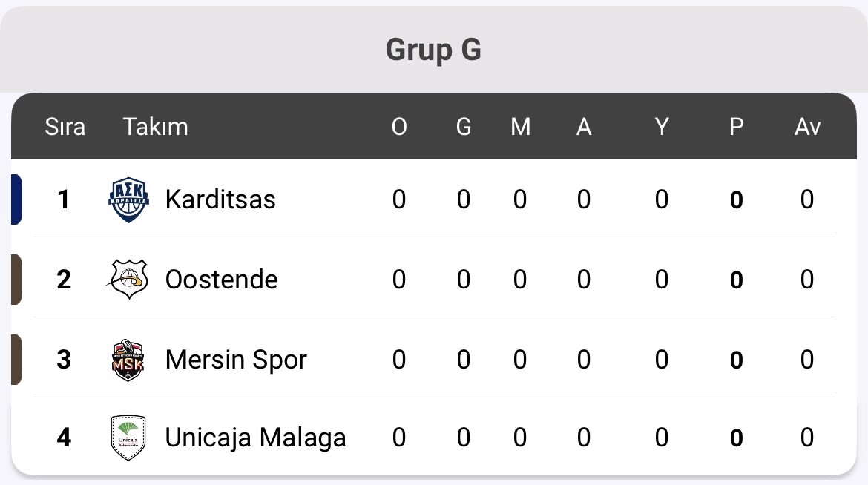The width and height of the screenshot is (868, 485).
Task: Sort by the O column header
Action: coord(399,127)
